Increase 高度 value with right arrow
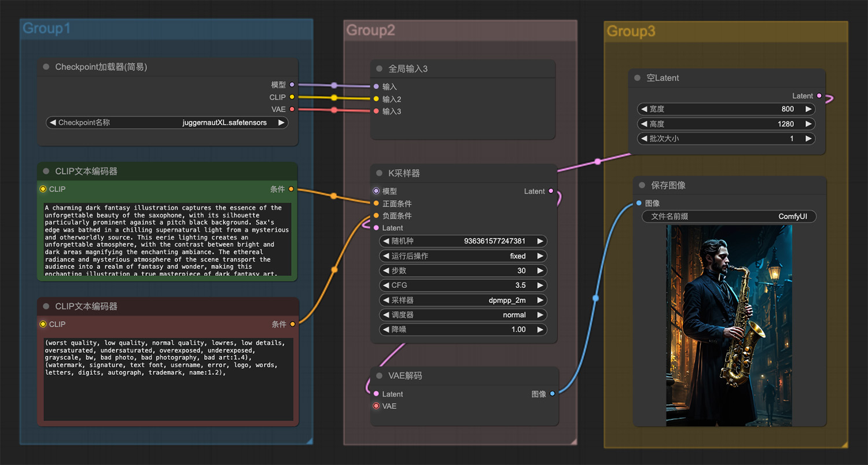868x465 pixels. 808,124
